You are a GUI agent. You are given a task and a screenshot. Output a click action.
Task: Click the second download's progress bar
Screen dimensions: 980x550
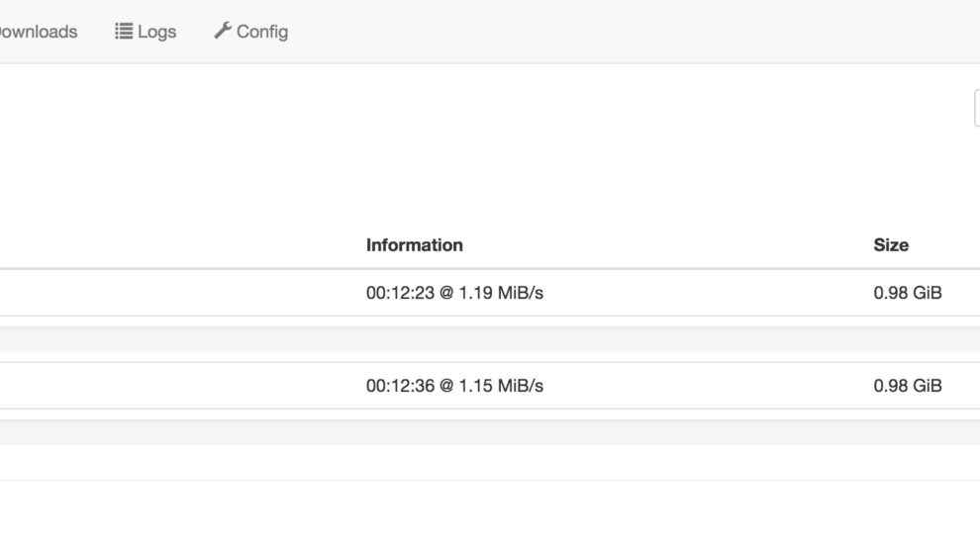pos(490,432)
